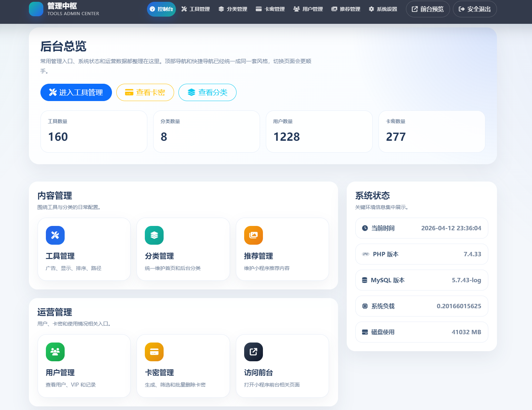The image size is (532, 410).
Task: Select the 工具管理 wrench icon card
Action: [x=55, y=235]
